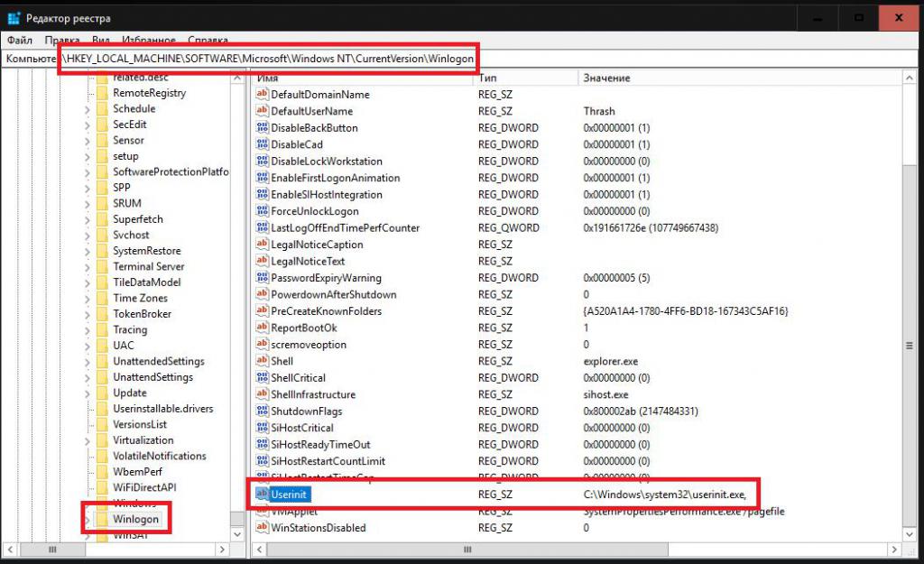This screenshot has height=564, width=924.
Task: Click the DisableBackButton DWORD icon
Action: [x=263, y=127]
